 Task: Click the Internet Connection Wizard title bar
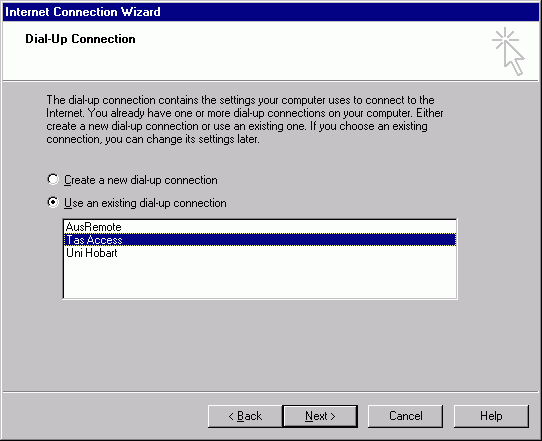271,12
